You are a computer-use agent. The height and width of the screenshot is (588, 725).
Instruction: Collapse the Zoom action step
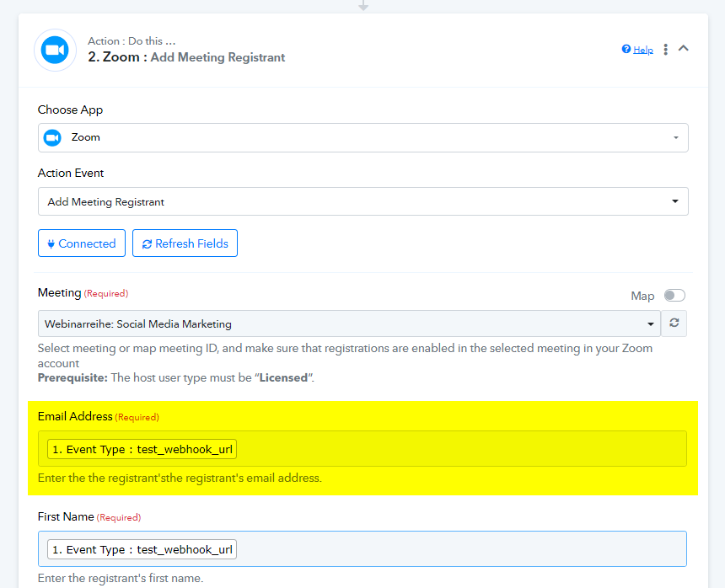click(684, 48)
